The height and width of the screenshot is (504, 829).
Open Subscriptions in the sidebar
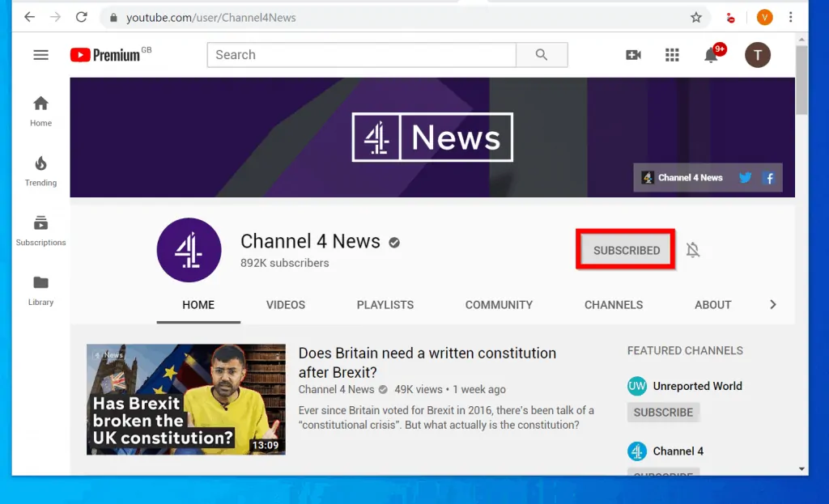[40, 231]
